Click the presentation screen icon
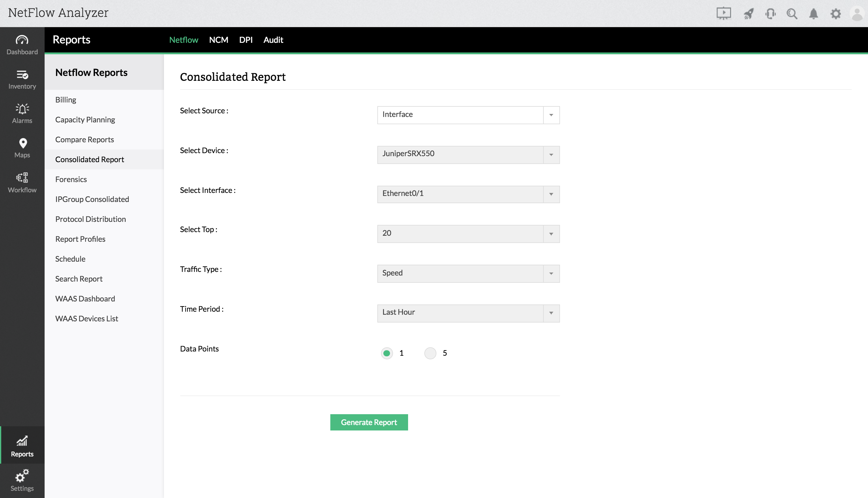The width and height of the screenshot is (868, 498). [723, 14]
